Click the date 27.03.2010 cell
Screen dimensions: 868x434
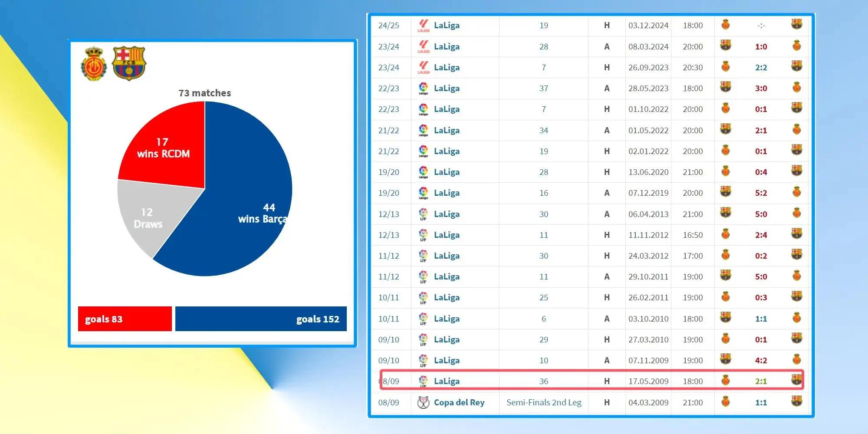[x=648, y=339]
